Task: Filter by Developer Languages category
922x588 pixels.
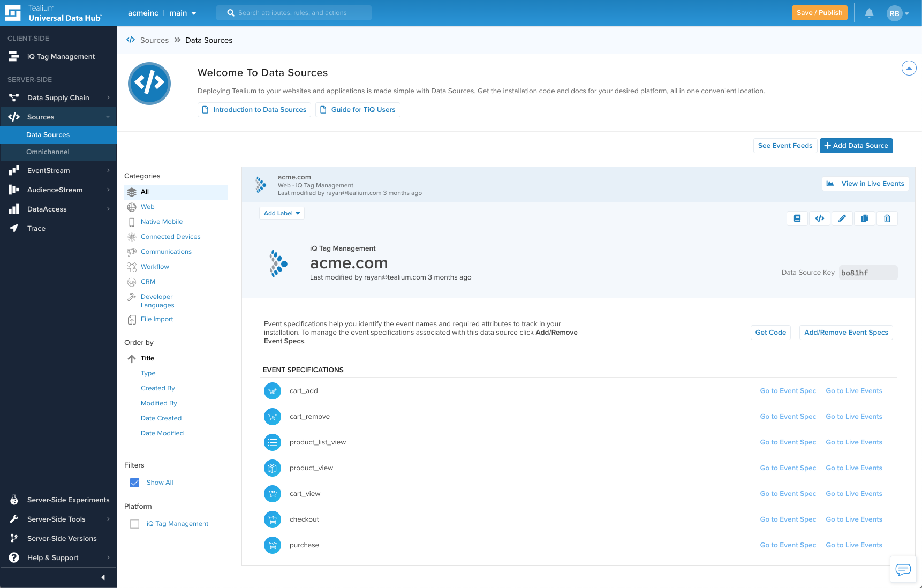Action: point(157,301)
